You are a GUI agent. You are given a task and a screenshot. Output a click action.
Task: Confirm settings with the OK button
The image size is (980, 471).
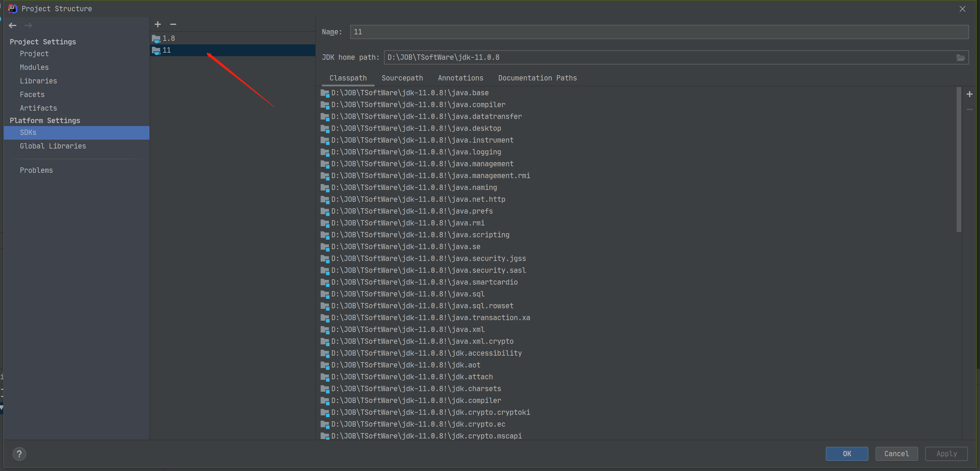point(847,454)
